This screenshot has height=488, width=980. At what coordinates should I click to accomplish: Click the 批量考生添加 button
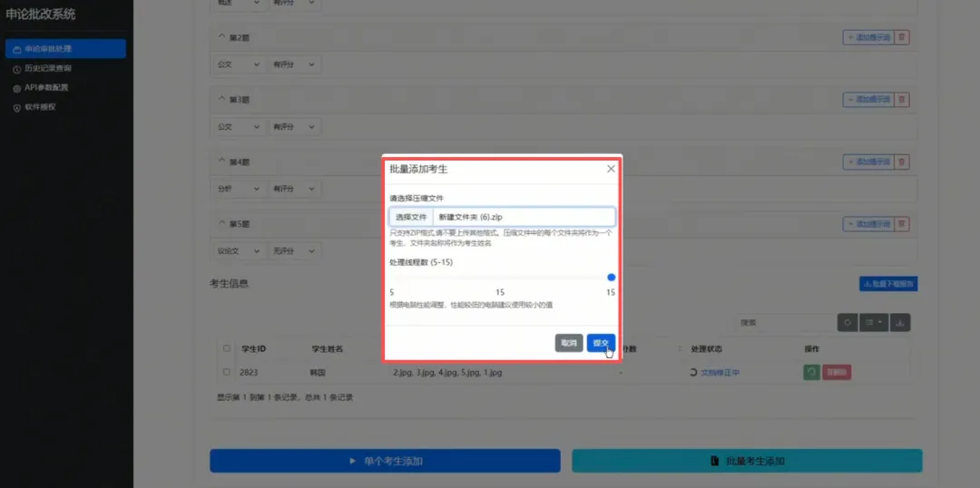747,461
